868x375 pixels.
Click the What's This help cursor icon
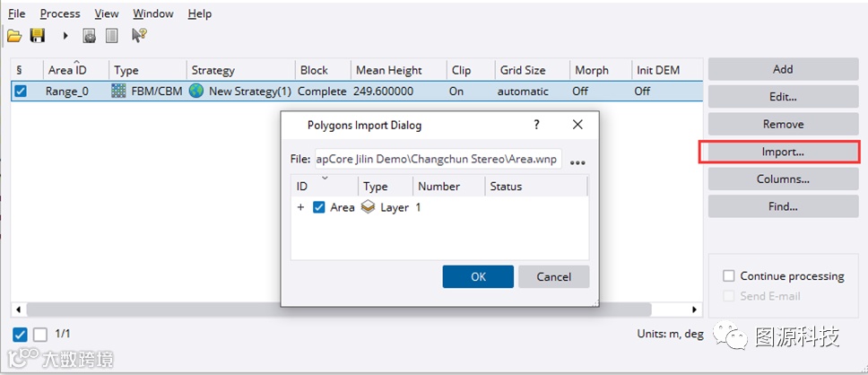(138, 36)
